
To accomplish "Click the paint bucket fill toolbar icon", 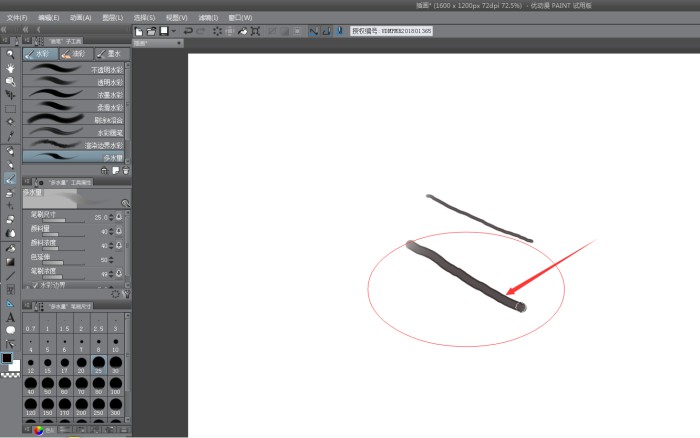I will [x=243, y=32].
